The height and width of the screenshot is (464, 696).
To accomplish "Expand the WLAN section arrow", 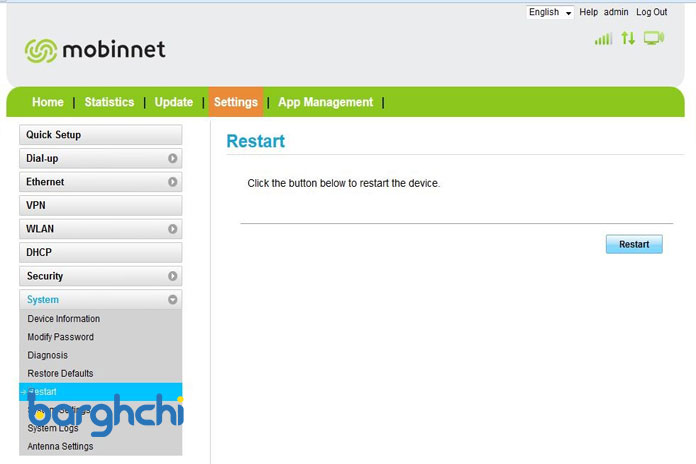I will coord(173,229).
